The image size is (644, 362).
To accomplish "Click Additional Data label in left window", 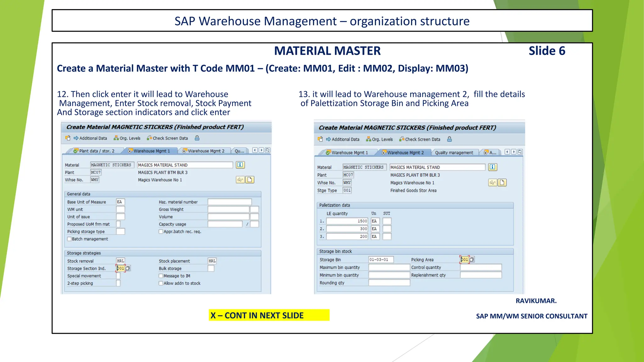I will (93, 138).
